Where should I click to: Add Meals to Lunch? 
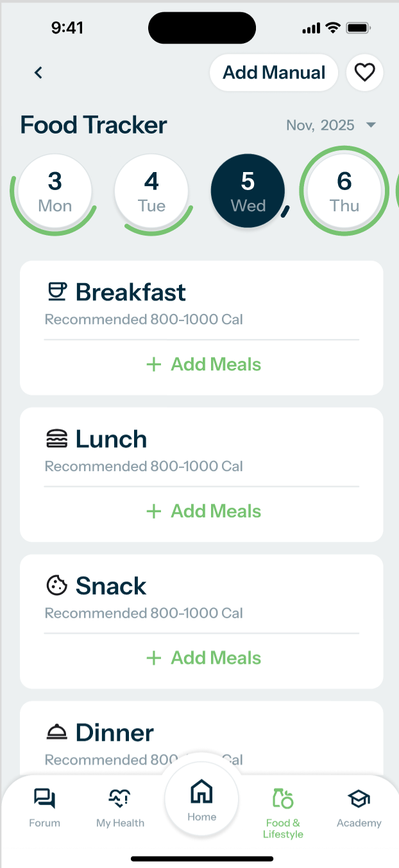pyautogui.click(x=203, y=512)
